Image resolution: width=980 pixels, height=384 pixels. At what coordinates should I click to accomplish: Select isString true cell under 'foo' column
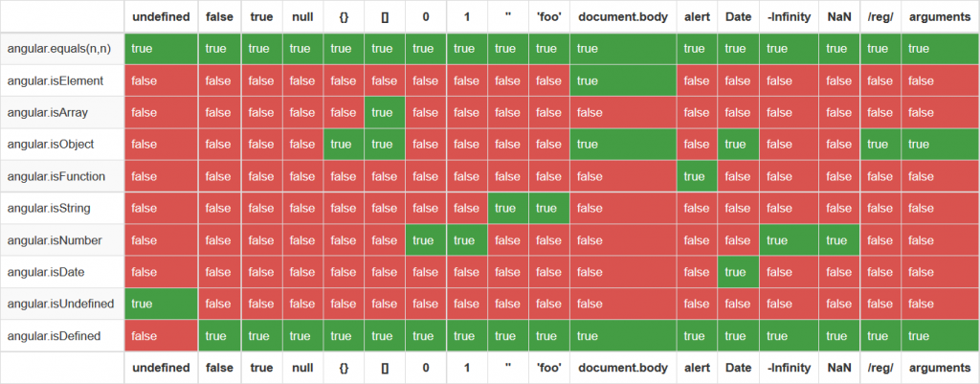pos(548,208)
